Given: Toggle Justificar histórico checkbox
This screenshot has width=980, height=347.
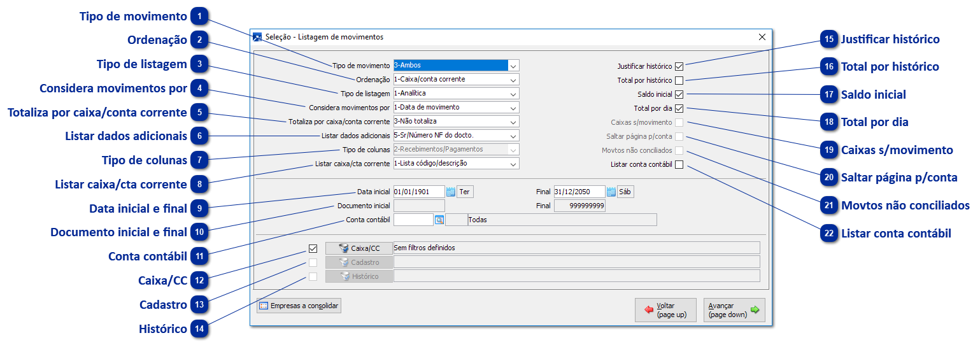Looking at the screenshot, I should [679, 66].
